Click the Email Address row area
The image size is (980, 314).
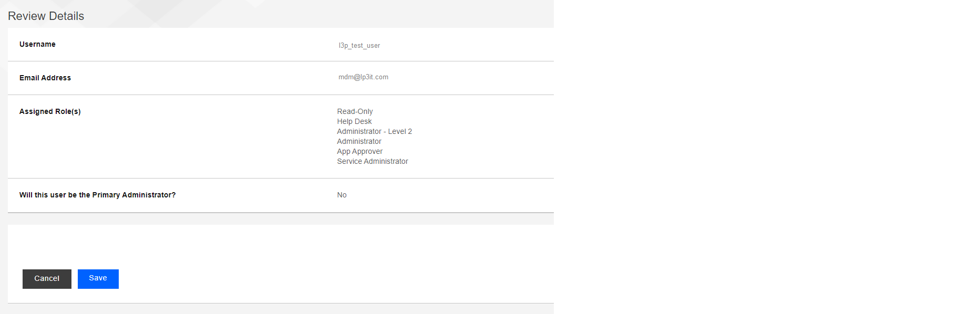281,78
